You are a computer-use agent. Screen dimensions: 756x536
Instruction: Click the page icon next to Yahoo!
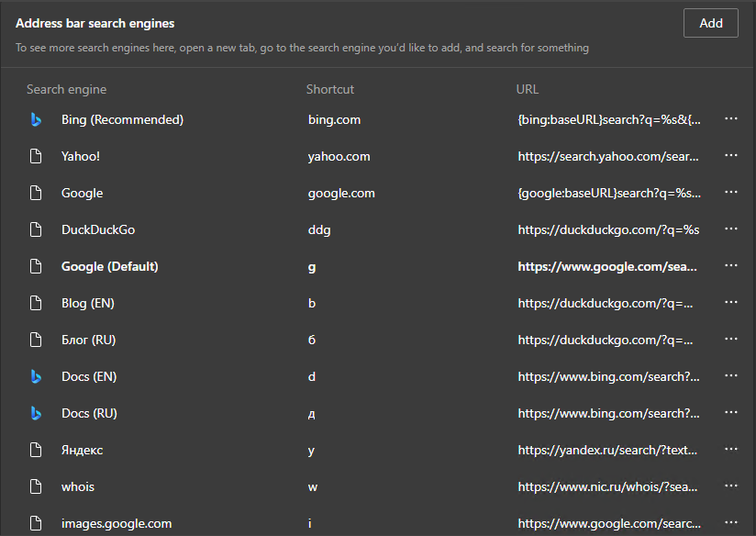coord(36,156)
